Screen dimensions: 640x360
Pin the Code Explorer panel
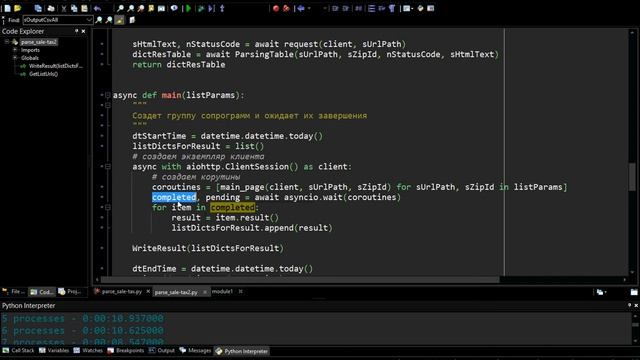tap(76, 31)
